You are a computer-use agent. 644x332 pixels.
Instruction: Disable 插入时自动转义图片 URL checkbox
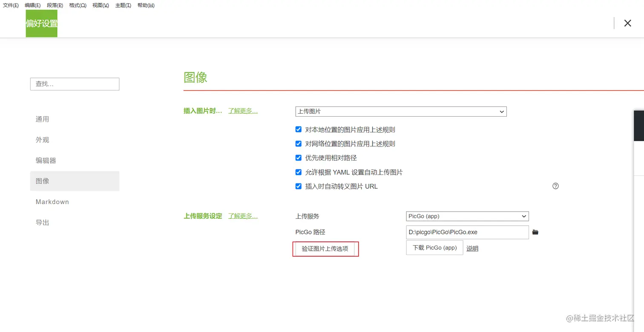click(x=299, y=186)
